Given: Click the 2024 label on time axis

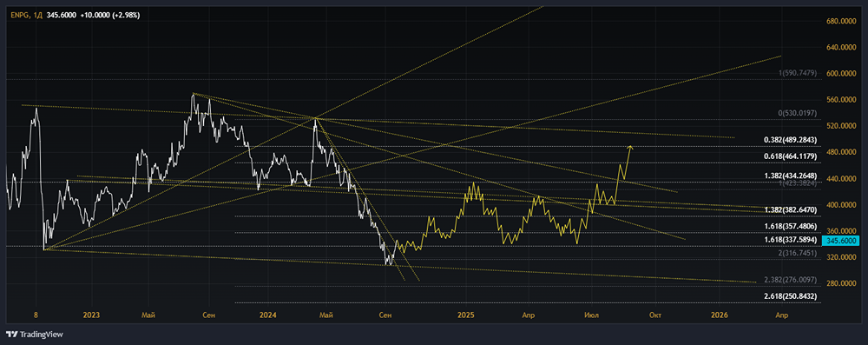Looking at the screenshot, I should [x=268, y=315].
